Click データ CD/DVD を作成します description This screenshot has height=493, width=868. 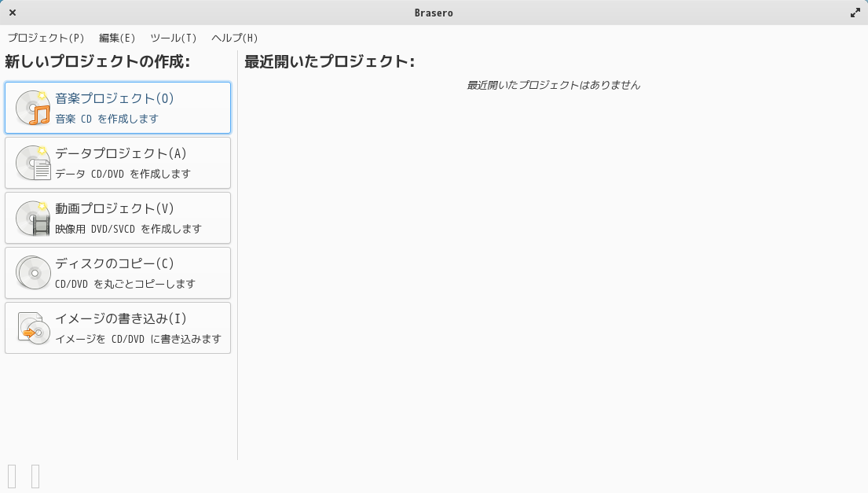123,174
